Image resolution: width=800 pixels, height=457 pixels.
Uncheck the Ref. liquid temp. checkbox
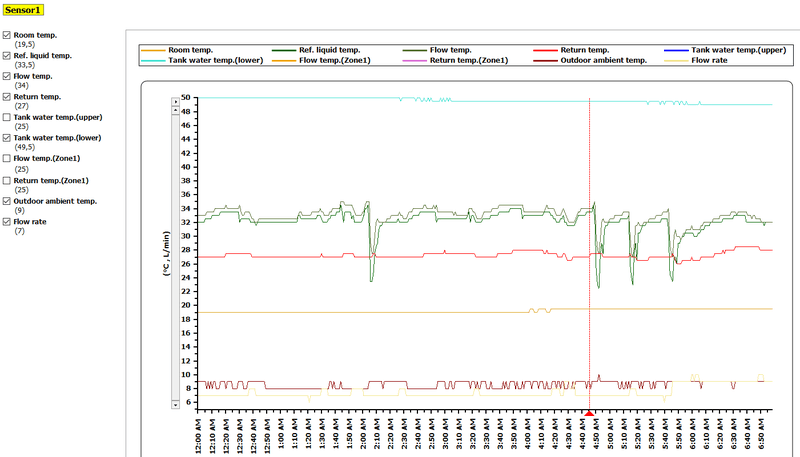(x=7, y=56)
